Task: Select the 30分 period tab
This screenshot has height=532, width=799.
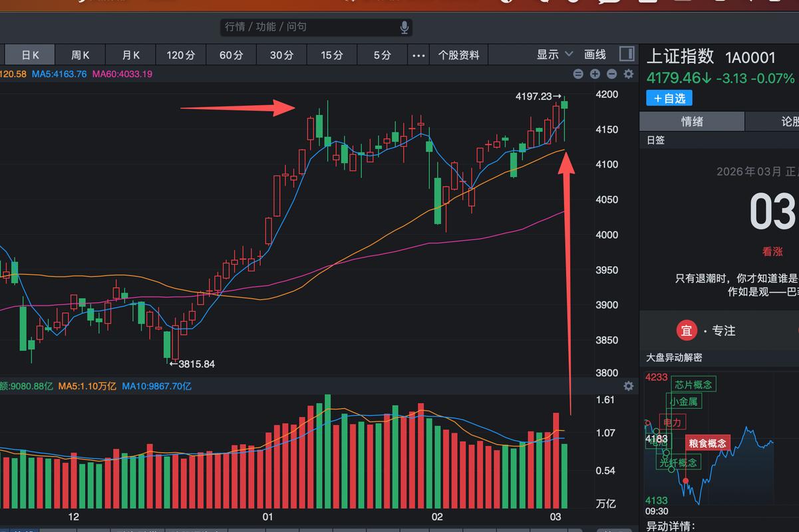Action: pos(281,55)
